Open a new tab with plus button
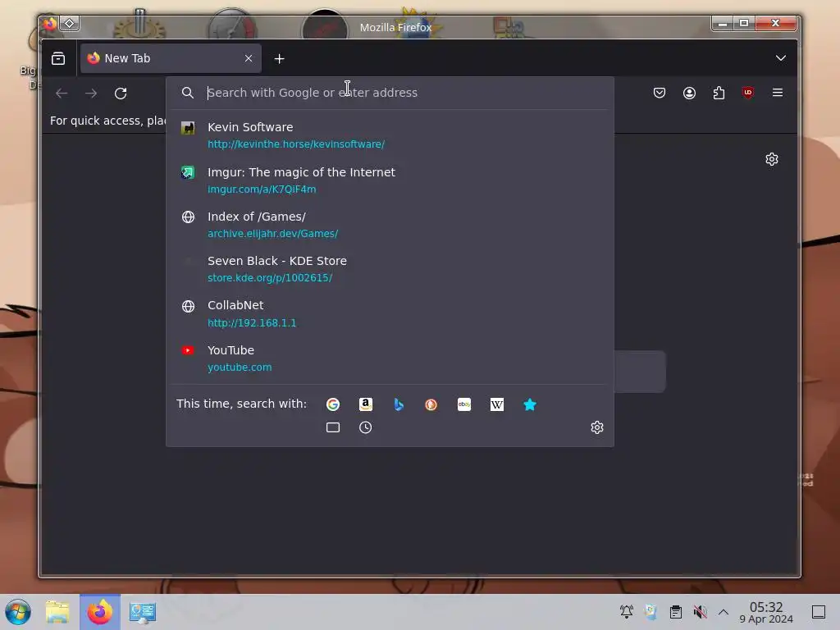 (279, 59)
